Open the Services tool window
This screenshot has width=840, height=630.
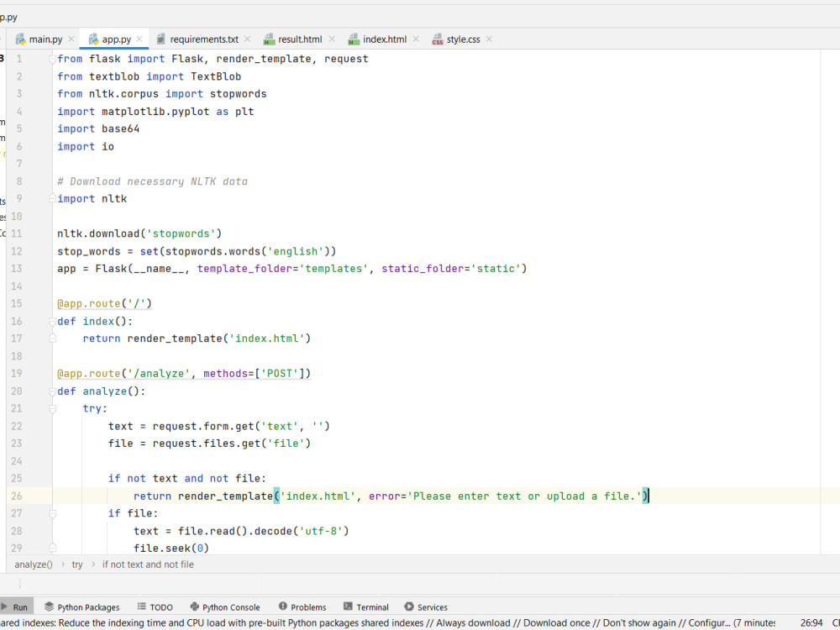[x=426, y=607]
